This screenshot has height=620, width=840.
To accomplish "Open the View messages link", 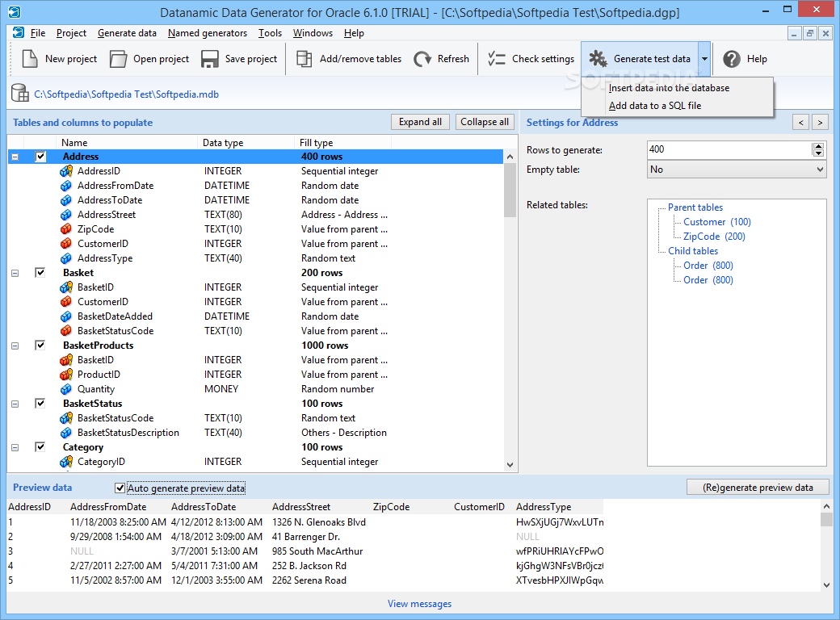I will click(x=419, y=603).
